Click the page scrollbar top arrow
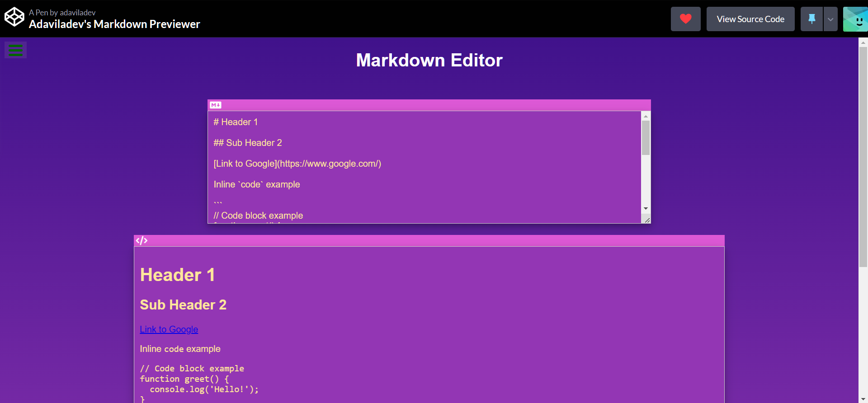The image size is (868, 403). pos(863,42)
